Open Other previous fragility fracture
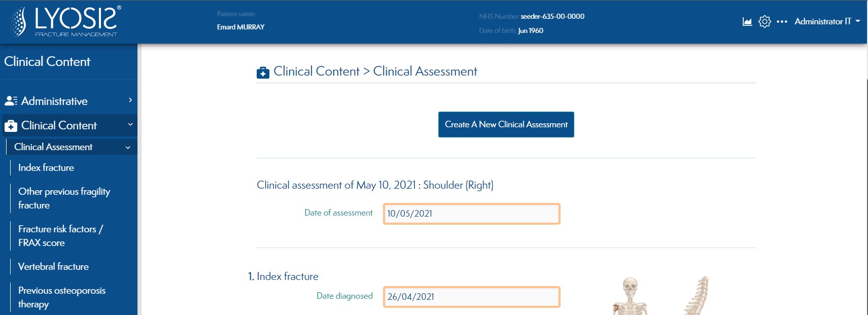868x315 pixels. pyautogui.click(x=64, y=198)
